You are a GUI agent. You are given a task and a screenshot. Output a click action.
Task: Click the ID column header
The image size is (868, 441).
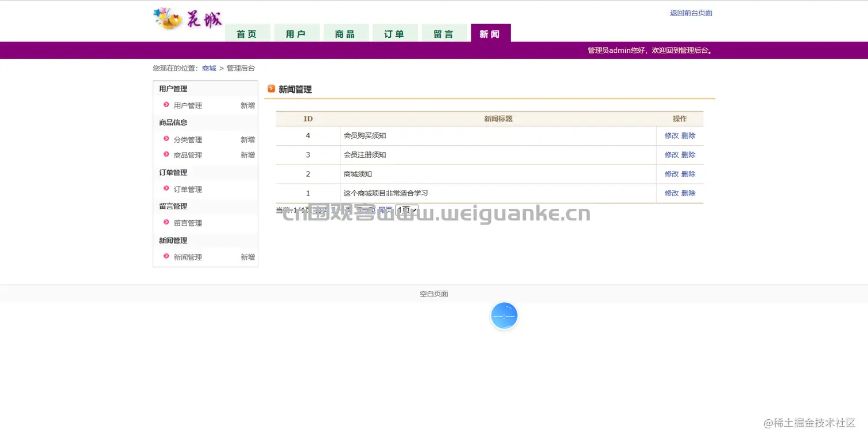pyautogui.click(x=308, y=119)
